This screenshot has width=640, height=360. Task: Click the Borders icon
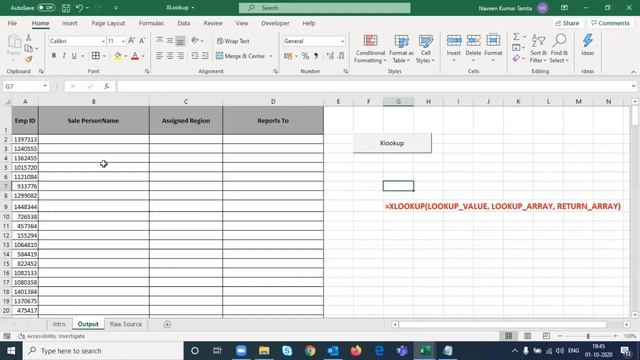point(96,56)
